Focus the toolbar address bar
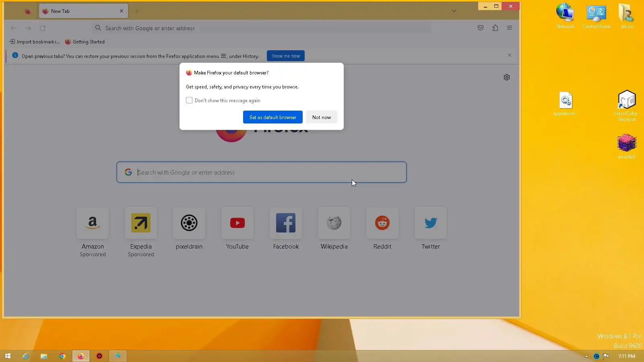Viewport: 644px width, 362px height. coord(262,28)
